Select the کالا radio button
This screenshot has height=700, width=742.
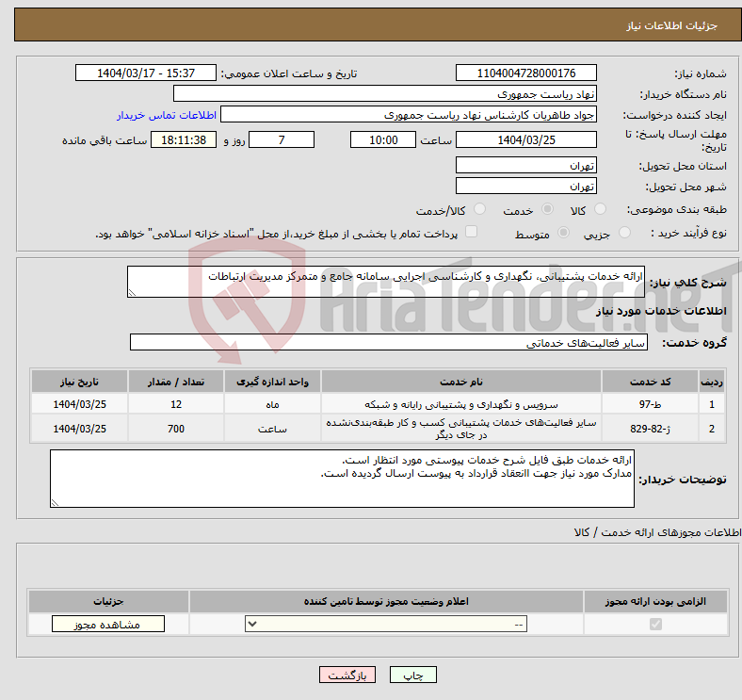(600, 209)
